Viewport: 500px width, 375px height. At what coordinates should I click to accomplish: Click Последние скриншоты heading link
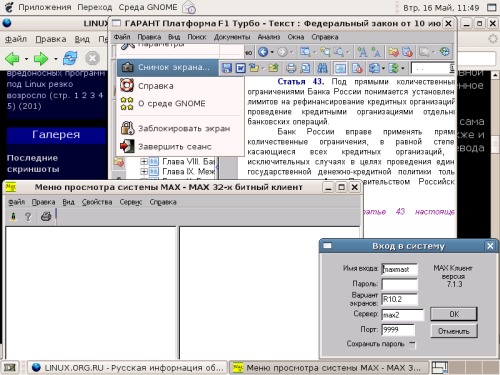point(33,163)
